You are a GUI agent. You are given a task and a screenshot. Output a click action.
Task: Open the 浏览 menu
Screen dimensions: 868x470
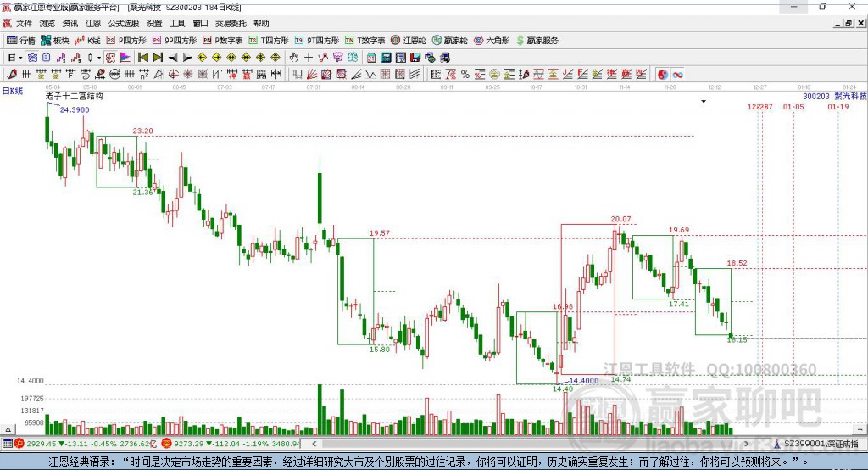(47, 23)
